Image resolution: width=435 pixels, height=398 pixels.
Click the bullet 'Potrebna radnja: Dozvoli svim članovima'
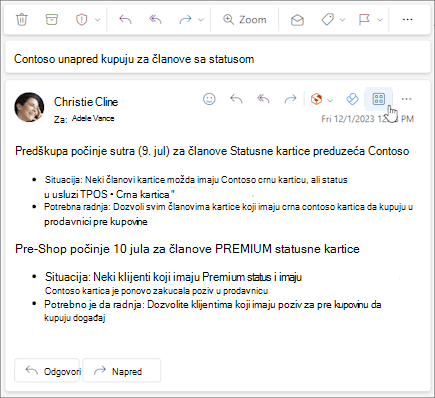(x=228, y=214)
